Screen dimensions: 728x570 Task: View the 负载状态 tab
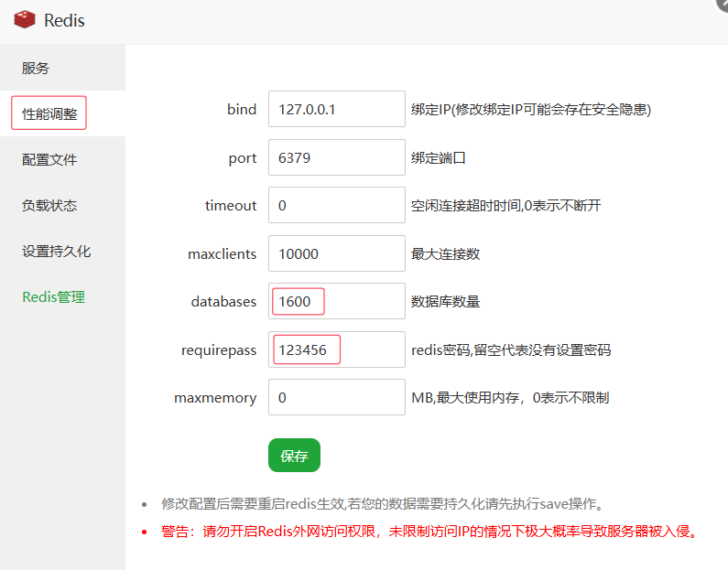point(49,206)
